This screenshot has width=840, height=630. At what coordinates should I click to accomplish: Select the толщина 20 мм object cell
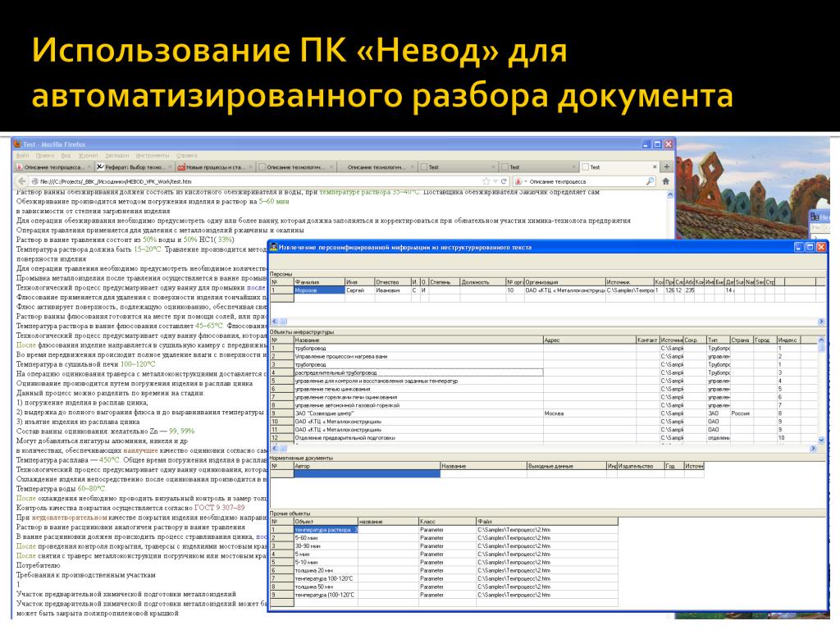(x=326, y=571)
